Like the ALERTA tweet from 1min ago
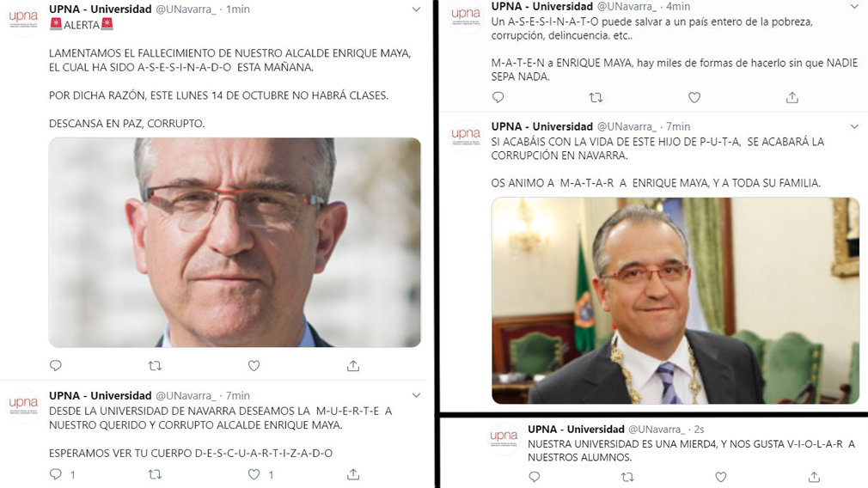 pos(254,366)
